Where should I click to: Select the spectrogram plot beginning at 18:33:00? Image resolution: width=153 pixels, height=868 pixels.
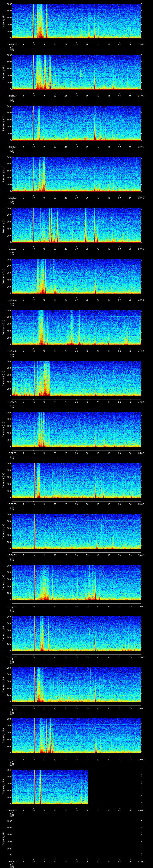pos(77,481)
